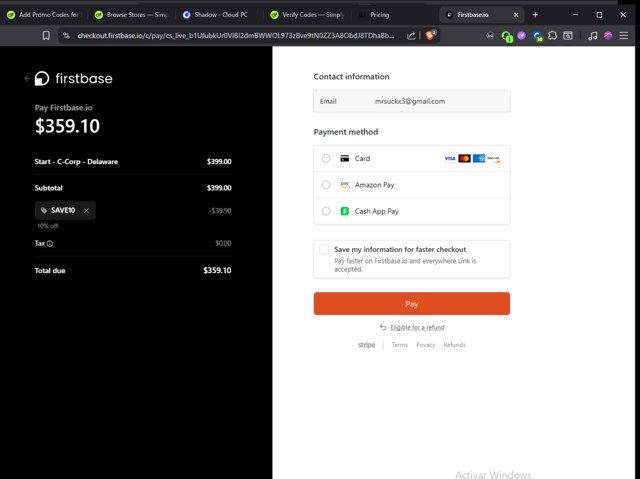Click the Visa card logo

point(450,158)
